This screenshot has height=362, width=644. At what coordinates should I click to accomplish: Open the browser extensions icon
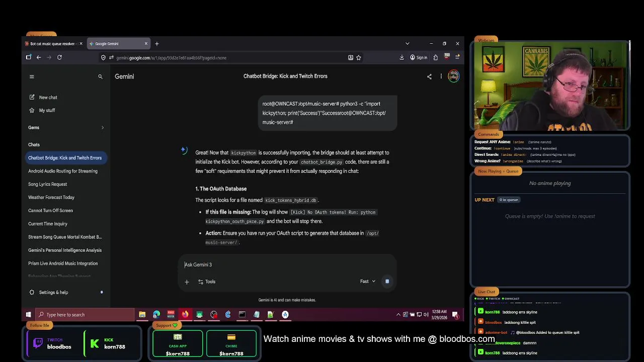click(x=435, y=57)
